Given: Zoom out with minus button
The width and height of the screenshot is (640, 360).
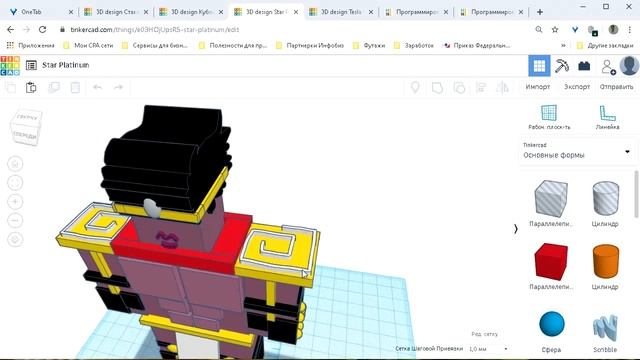Looking at the screenshot, I should point(15,220).
